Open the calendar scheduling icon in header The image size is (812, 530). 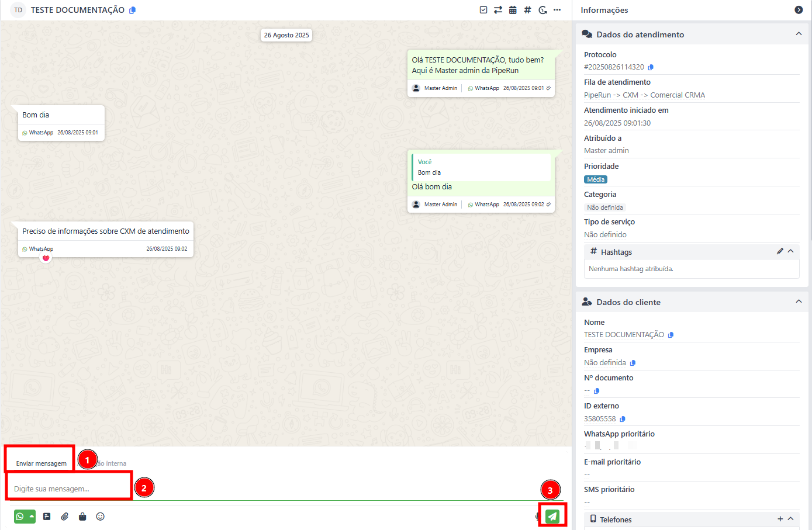click(x=513, y=10)
